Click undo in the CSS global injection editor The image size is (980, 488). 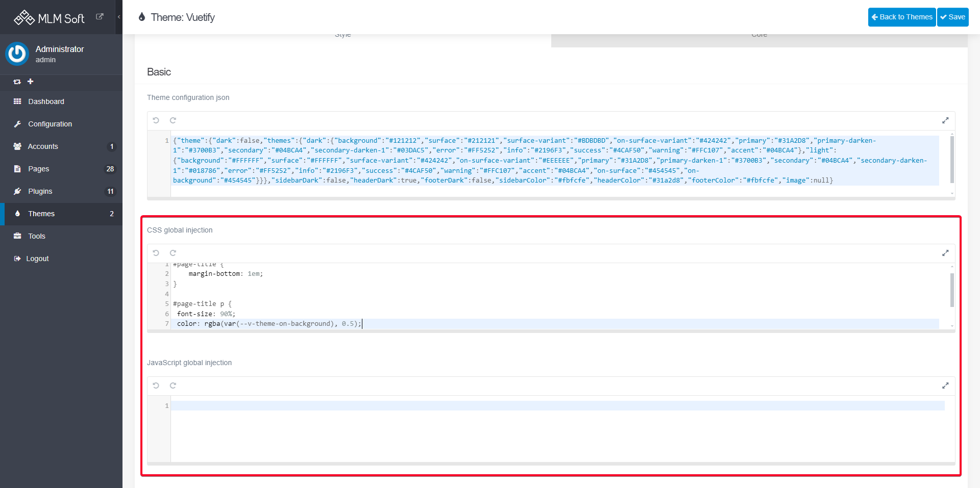point(156,253)
